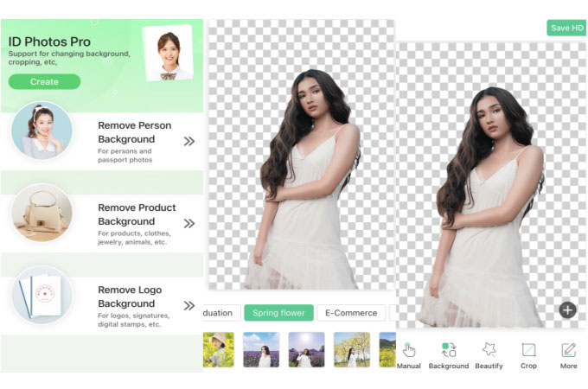
Task: Click the Save HD button
Action: tap(566, 28)
